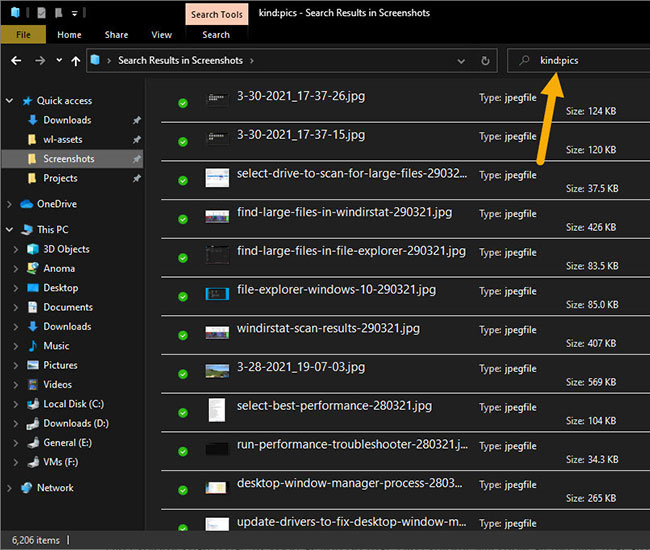Click thumbnail of select-drive-to-scan-for-large-files file
Screen dimensions: 650x550
coord(217,178)
